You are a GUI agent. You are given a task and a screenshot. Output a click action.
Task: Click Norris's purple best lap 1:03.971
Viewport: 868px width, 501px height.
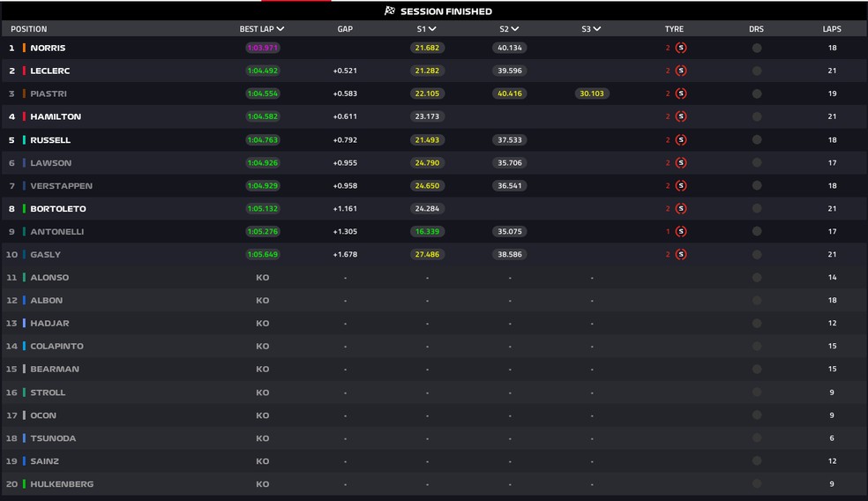click(262, 49)
